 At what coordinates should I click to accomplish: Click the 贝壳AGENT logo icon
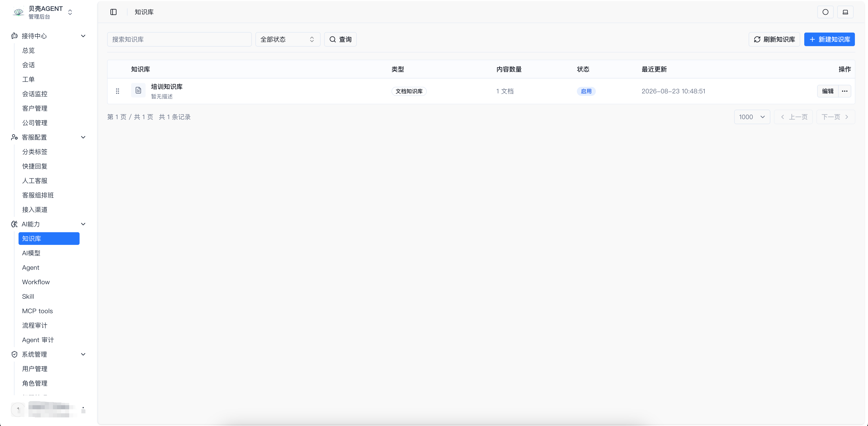[x=19, y=12]
